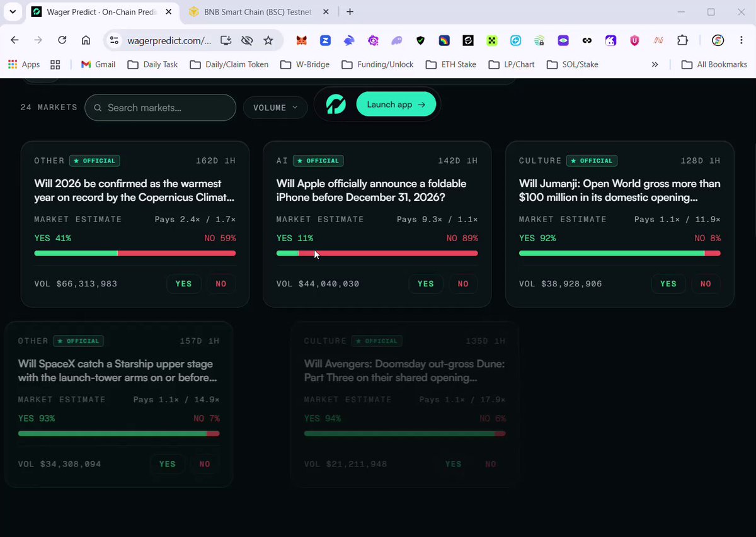
Task: Open a new browser tab
Action: (350, 12)
